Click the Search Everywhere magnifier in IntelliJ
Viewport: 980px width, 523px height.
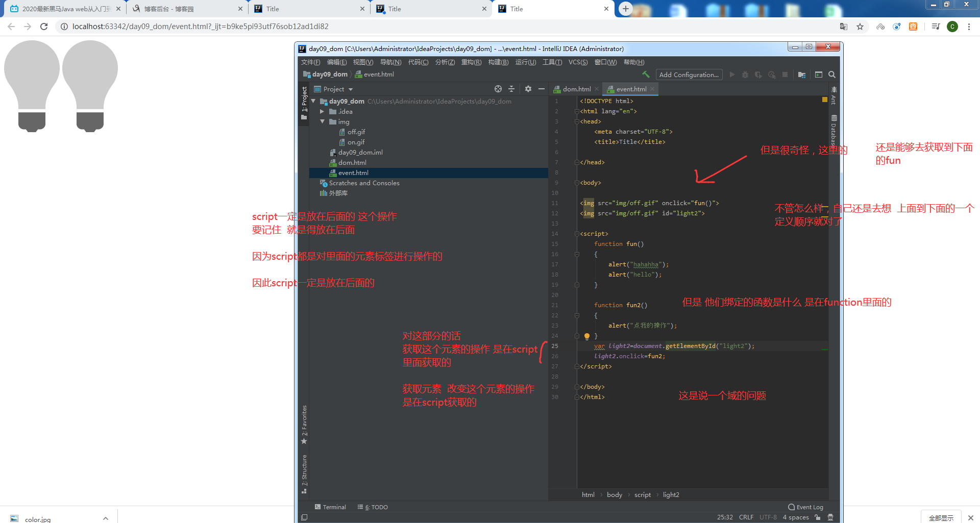(x=832, y=74)
